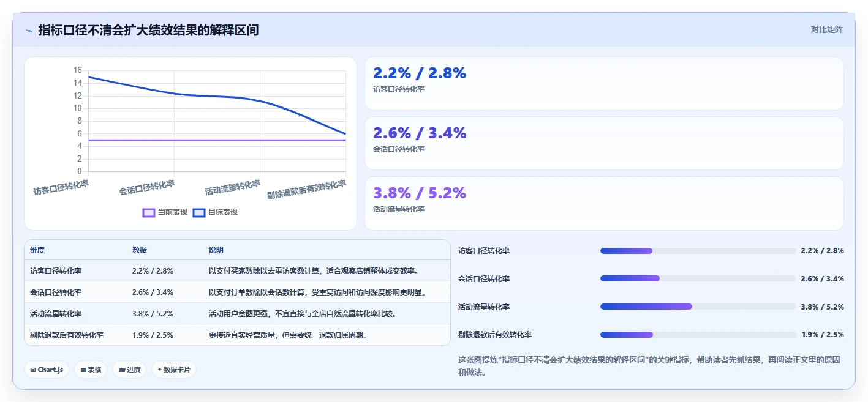
Task: Click the 访客口径转化率 progress bar
Action: click(698, 251)
